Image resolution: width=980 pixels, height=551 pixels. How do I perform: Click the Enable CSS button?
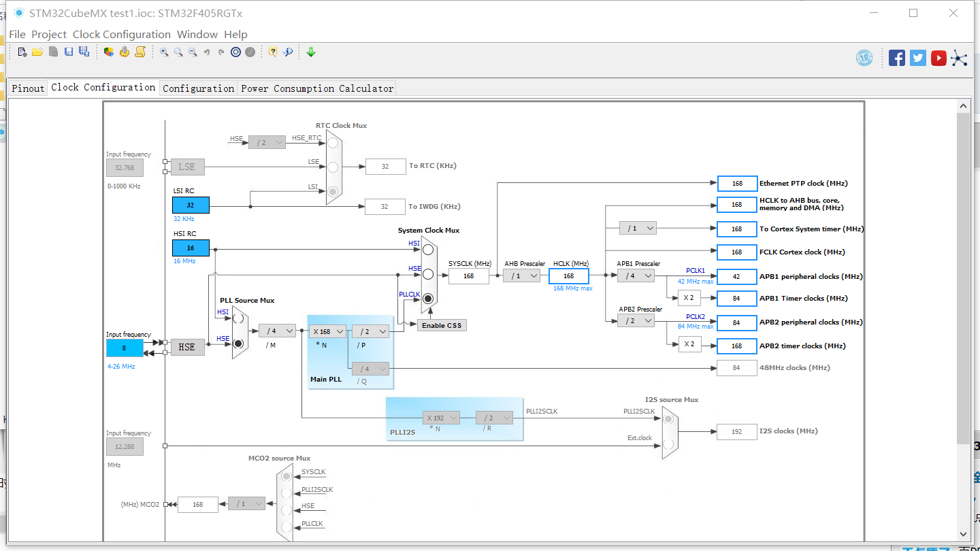[442, 325]
